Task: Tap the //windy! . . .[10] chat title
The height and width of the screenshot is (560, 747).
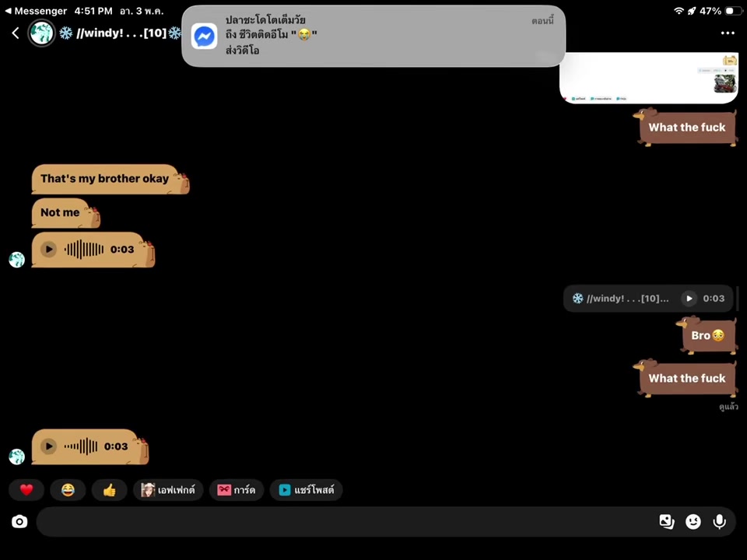Action: [121, 33]
